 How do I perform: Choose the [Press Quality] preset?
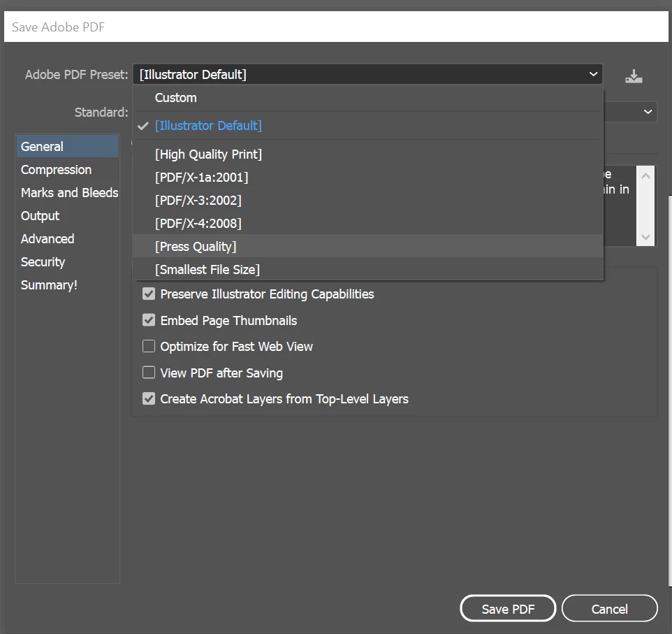(x=367, y=246)
